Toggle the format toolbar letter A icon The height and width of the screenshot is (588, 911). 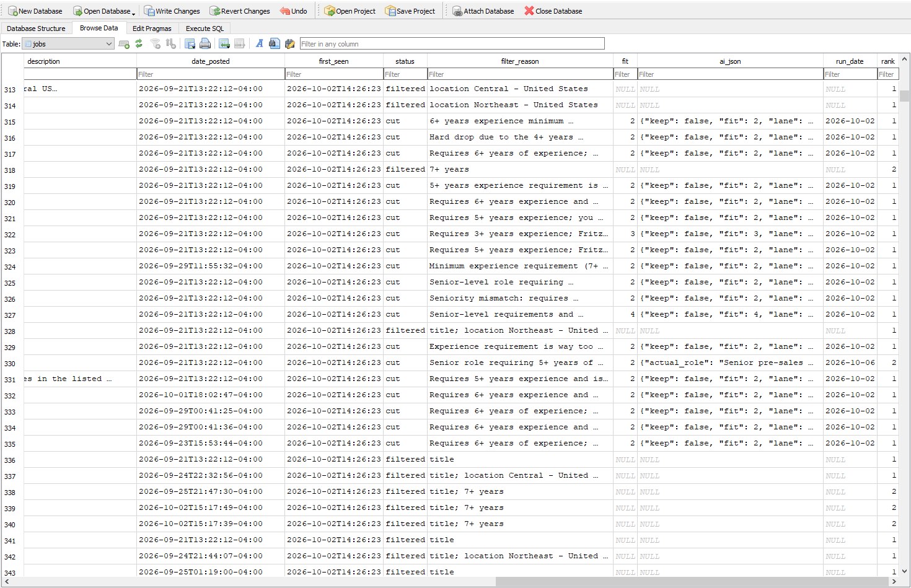[x=259, y=44]
